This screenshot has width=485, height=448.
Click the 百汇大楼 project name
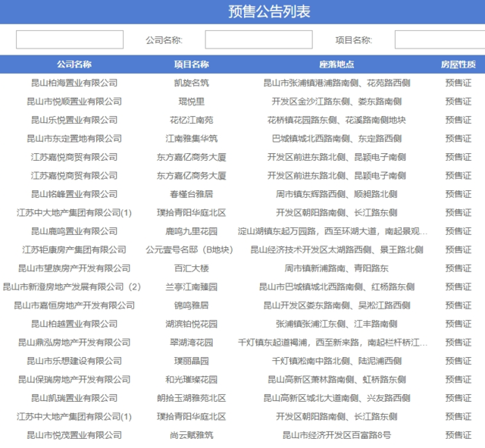[192, 268]
